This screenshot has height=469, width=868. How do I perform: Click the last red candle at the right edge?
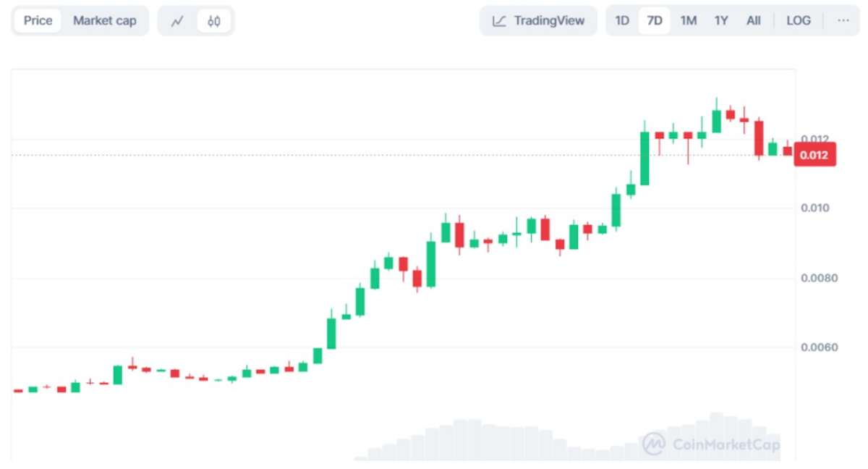(787, 151)
